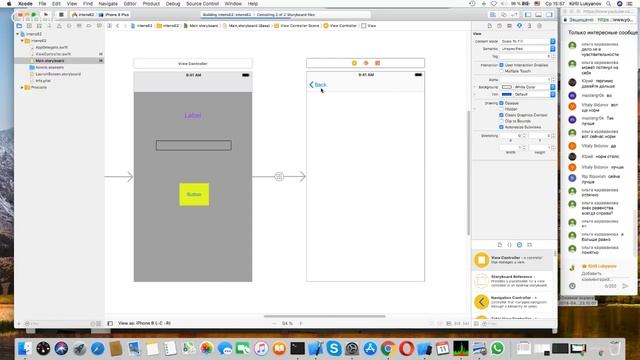Open LaunchScreen.storyboard in the navigator
640x360 pixels.
pos(58,74)
